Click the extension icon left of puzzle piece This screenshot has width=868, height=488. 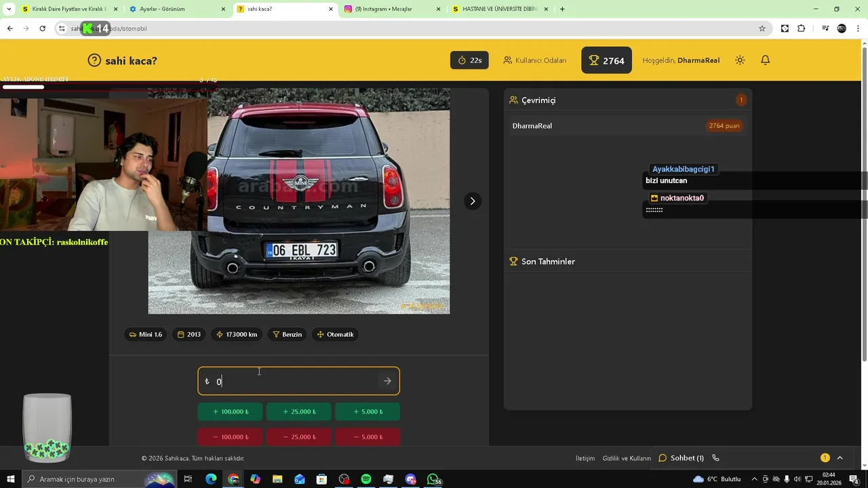785,28
